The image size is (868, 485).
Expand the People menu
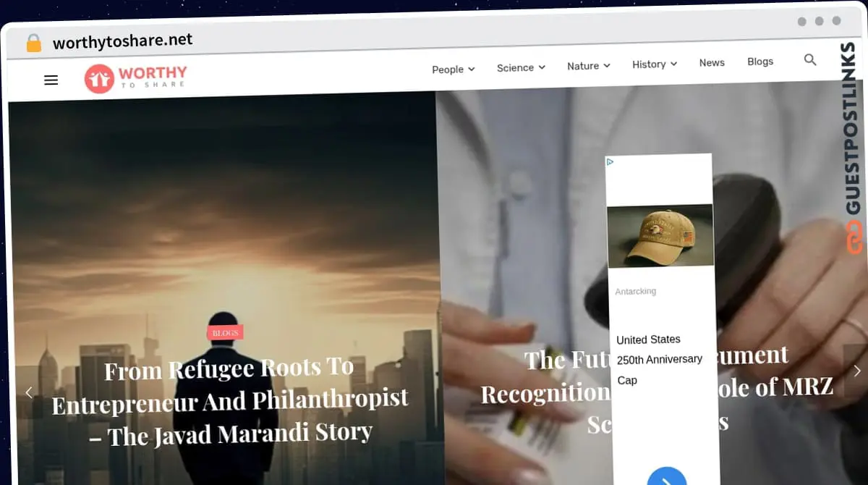pyautogui.click(x=454, y=69)
